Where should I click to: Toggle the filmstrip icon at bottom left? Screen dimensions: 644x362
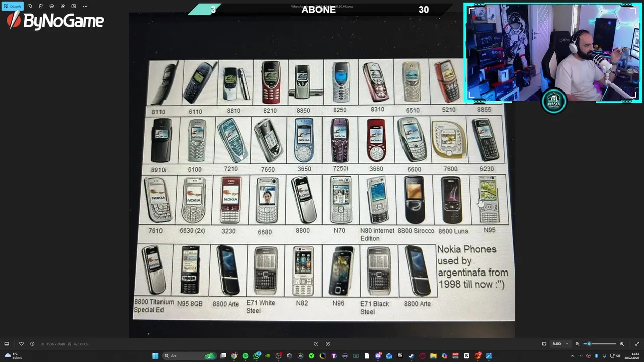pos(7,344)
